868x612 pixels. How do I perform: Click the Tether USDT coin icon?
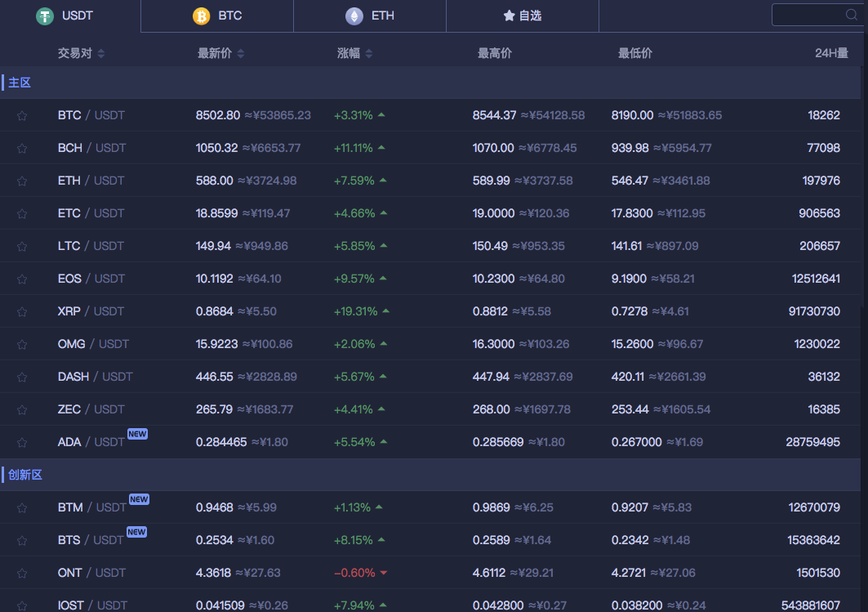(45, 16)
